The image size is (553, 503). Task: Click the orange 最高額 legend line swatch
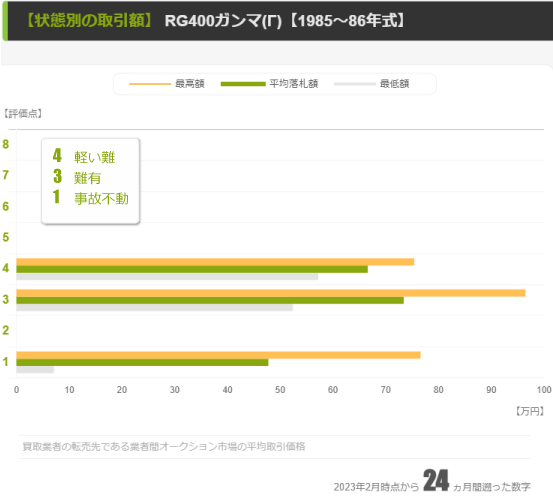(x=150, y=84)
